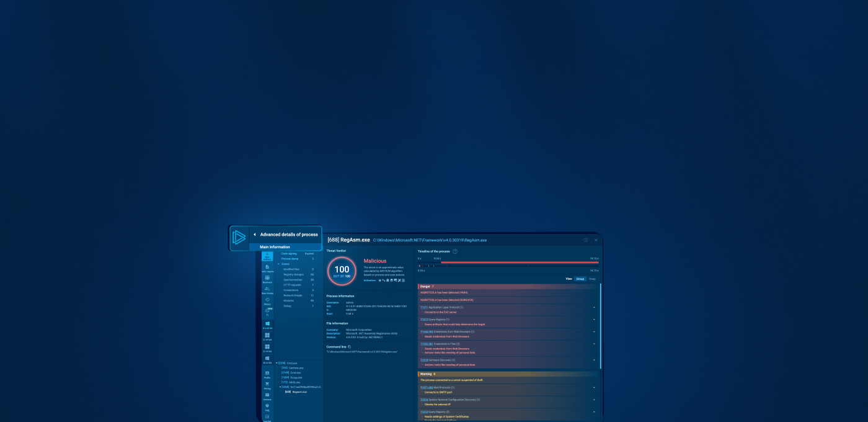Open the History sidebar icon
The image size is (868, 422).
pyautogui.click(x=267, y=301)
